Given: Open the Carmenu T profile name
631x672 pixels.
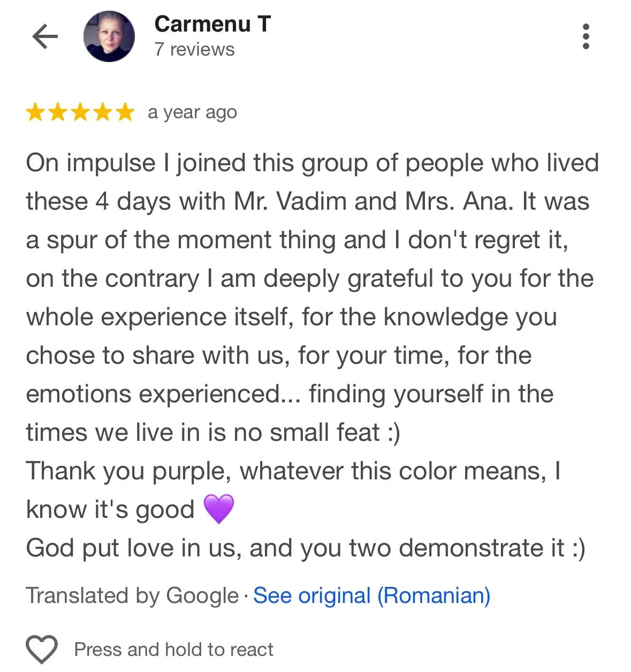Looking at the screenshot, I should [212, 24].
